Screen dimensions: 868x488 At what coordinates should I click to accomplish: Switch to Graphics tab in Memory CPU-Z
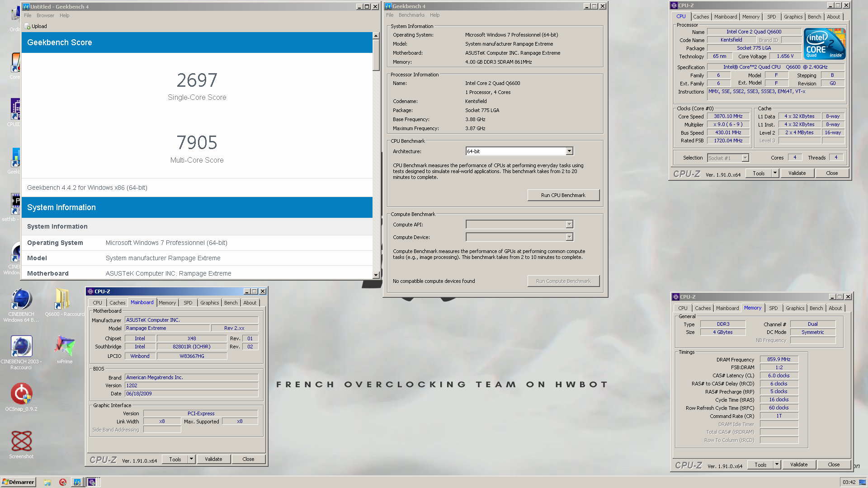[x=795, y=308]
